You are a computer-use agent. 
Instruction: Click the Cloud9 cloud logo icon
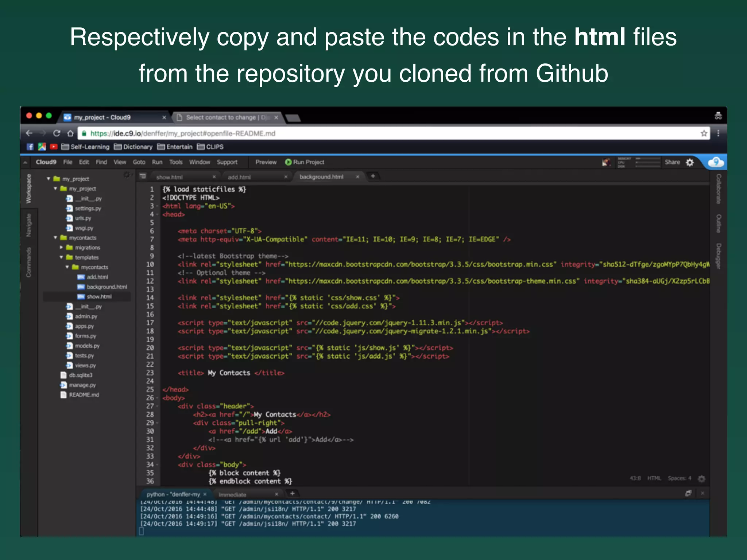point(716,162)
